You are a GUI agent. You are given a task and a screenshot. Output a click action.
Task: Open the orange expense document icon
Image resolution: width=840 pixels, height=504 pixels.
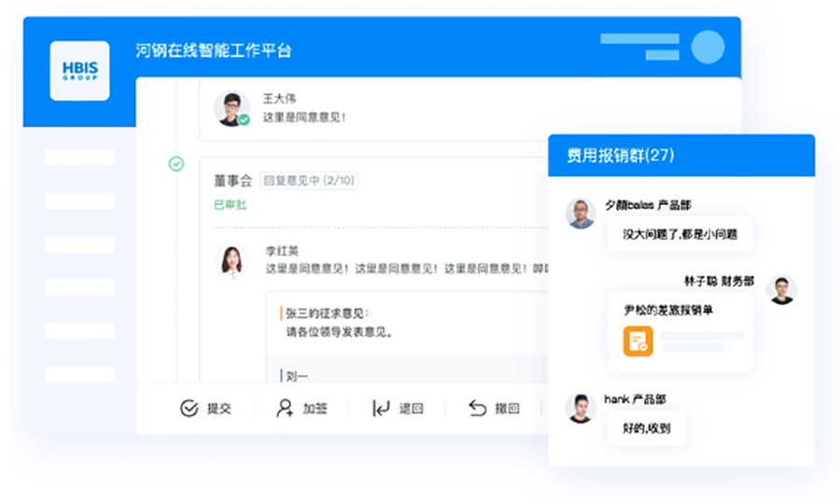pos(637,342)
